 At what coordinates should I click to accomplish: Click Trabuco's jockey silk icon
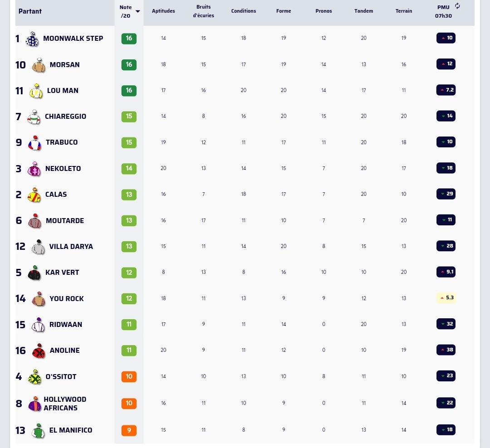coord(34,143)
